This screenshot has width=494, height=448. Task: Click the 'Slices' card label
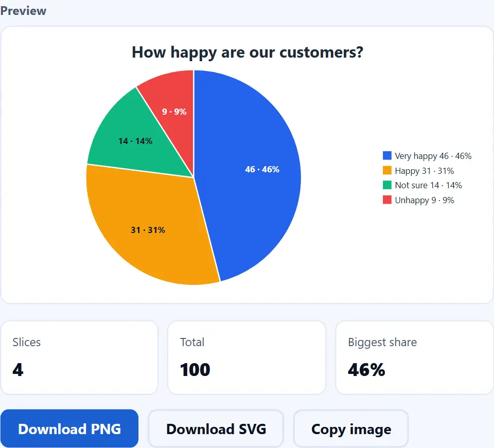26,342
